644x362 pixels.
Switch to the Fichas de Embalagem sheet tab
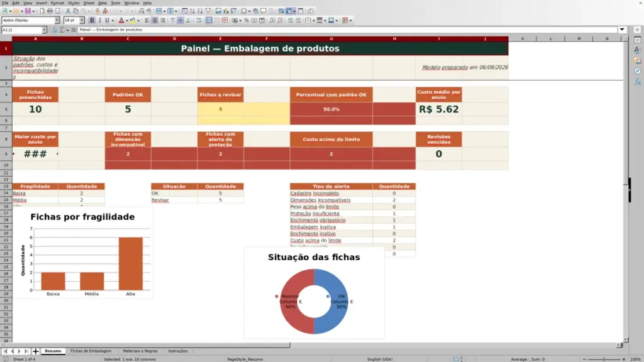pos(91,351)
